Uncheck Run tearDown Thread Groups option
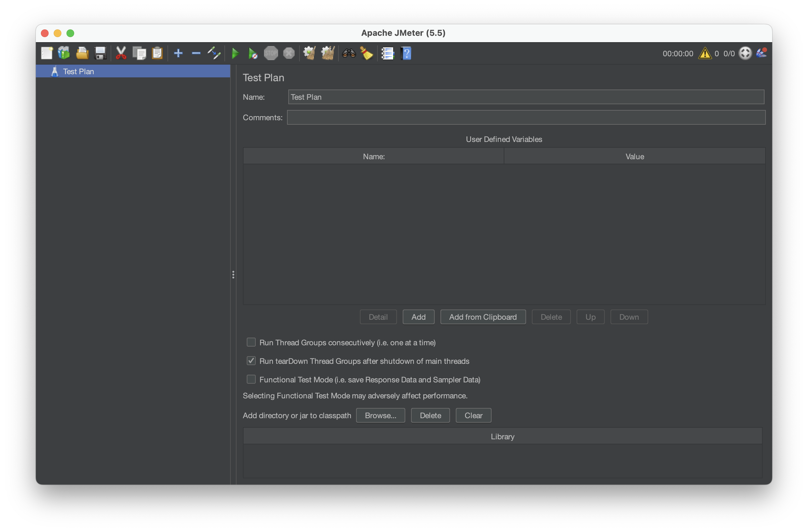This screenshot has width=808, height=532. pos(251,361)
